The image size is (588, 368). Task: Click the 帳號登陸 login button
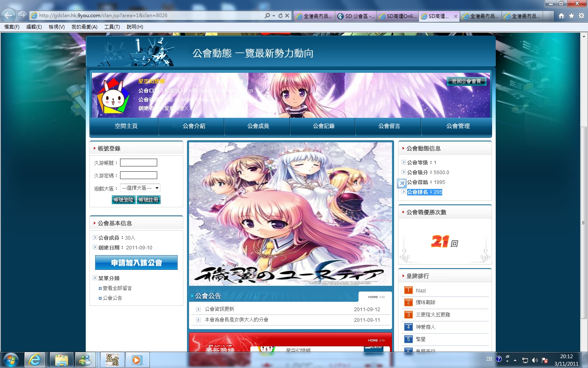point(123,200)
